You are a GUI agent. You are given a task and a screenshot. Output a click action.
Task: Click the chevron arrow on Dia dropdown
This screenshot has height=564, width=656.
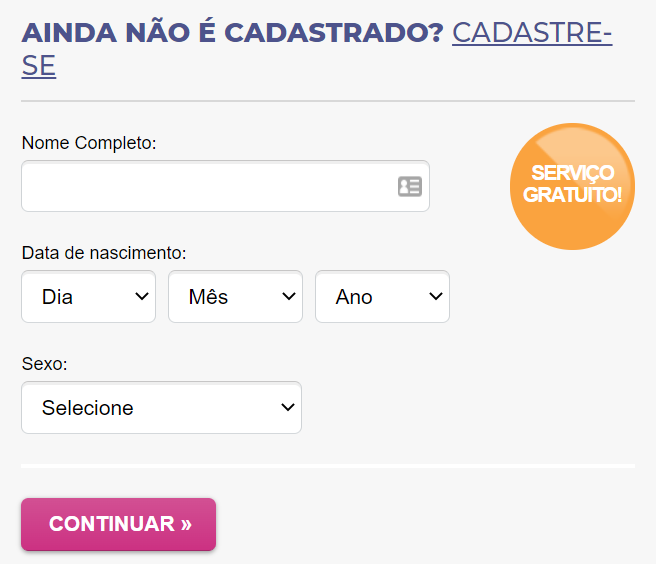tap(142, 296)
